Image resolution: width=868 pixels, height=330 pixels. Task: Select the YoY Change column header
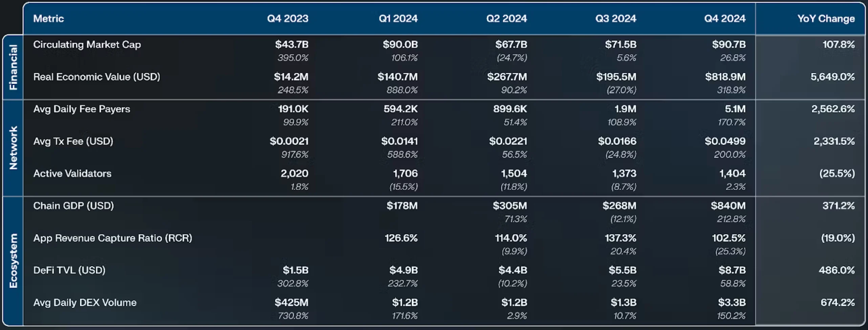[826, 18]
